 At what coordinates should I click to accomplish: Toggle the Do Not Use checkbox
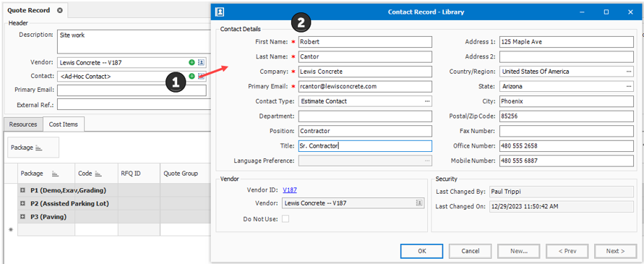285,218
